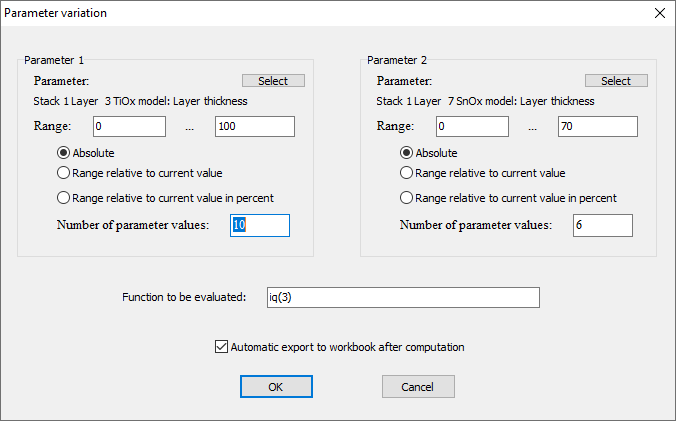Confirm with the OK button
676x421 pixels.
point(276,387)
